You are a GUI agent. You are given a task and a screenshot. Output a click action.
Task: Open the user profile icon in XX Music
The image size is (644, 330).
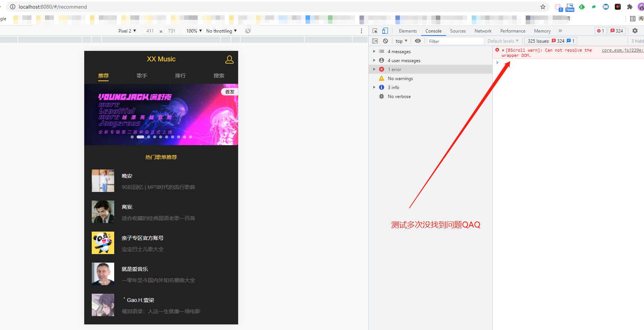pos(229,59)
